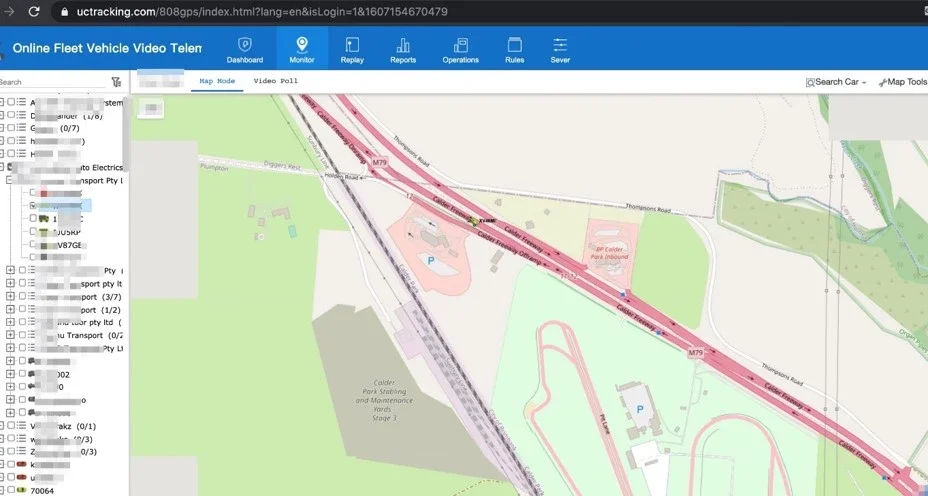This screenshot has width=928, height=496.
Task: Click the M79 route shield near Thompsons Road
Action: click(x=379, y=162)
